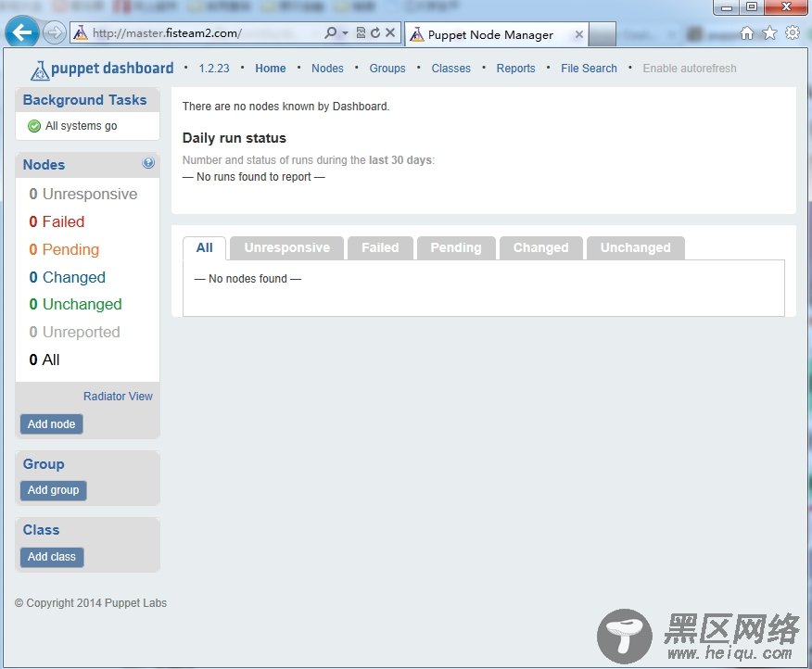Click the site favicon in address bar
The image size is (812, 669).
pyautogui.click(x=81, y=33)
